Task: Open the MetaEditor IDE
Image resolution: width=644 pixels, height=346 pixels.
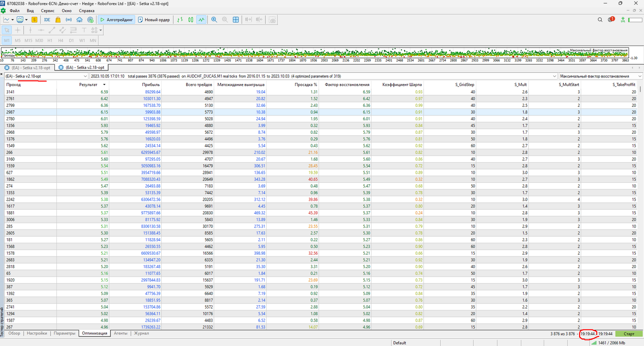Action: (47, 20)
